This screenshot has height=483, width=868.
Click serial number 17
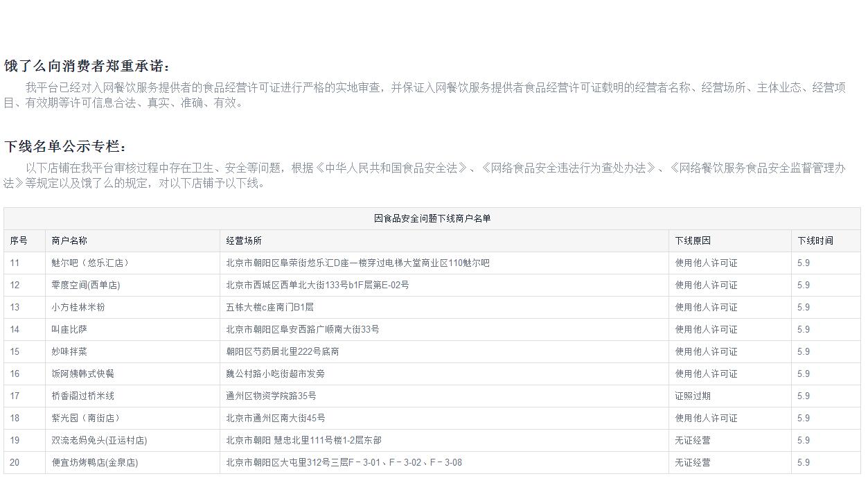[15, 396]
